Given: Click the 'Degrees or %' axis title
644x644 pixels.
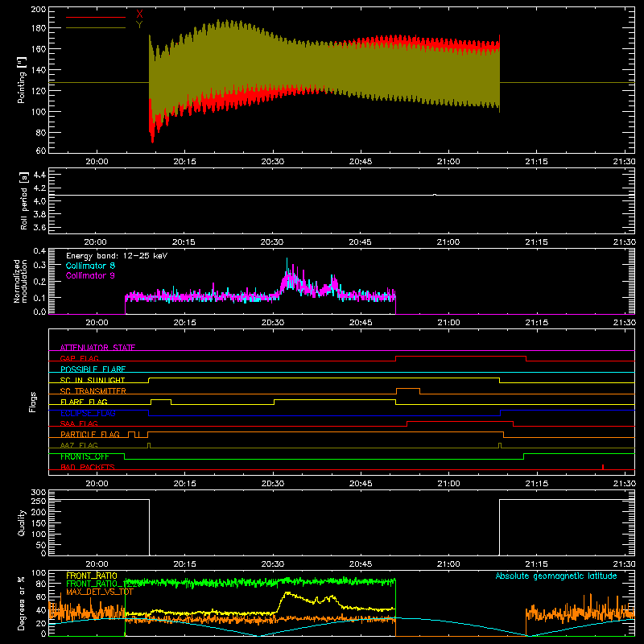Looking at the screenshot, I should point(22,603).
